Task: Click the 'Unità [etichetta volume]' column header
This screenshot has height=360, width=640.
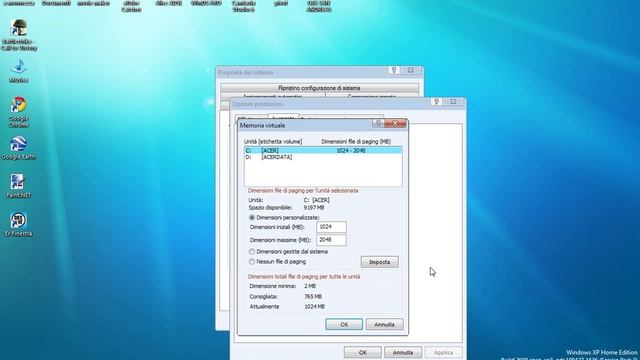Action: pyautogui.click(x=273, y=142)
